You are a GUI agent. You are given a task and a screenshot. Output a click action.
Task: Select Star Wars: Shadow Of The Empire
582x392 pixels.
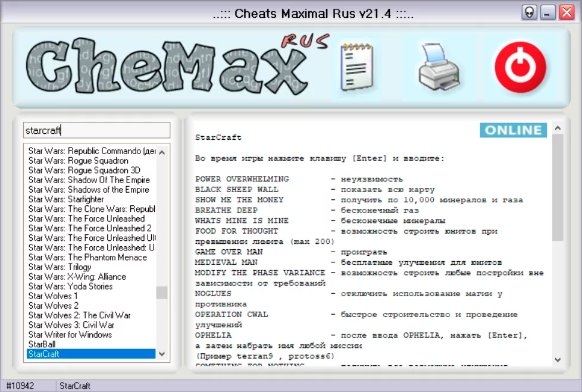click(91, 180)
